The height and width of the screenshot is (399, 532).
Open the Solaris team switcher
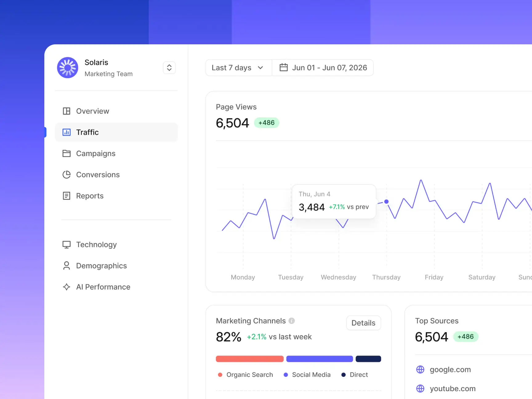point(169,68)
